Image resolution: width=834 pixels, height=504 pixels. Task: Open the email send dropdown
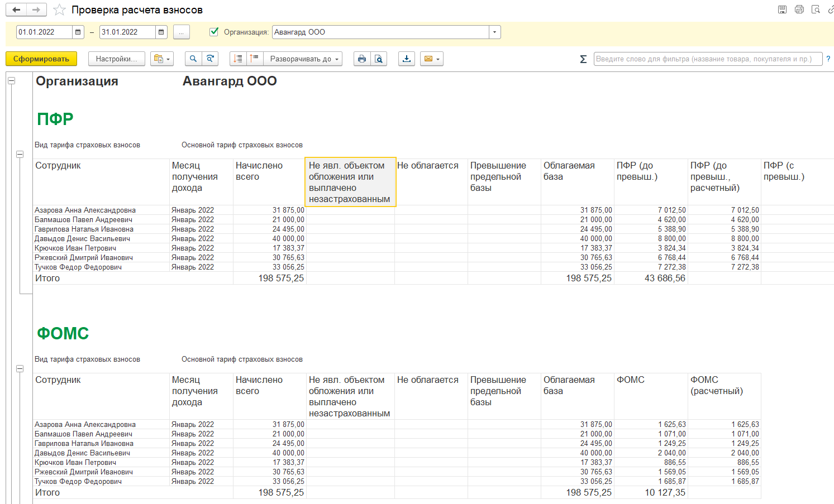click(x=432, y=59)
